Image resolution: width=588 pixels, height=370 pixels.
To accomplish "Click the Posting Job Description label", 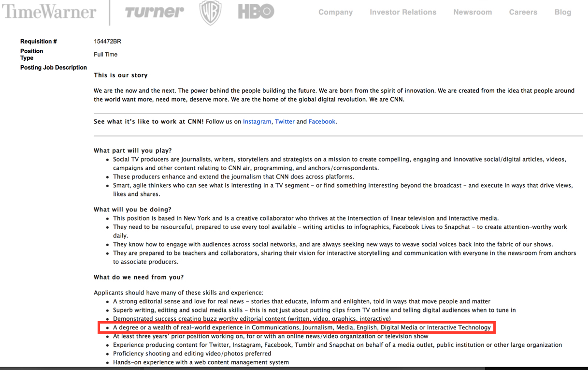I will (x=54, y=68).
